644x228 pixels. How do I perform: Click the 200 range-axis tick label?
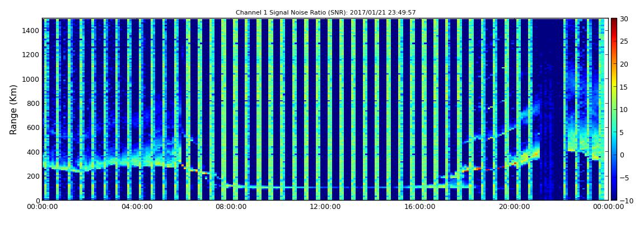33,176
